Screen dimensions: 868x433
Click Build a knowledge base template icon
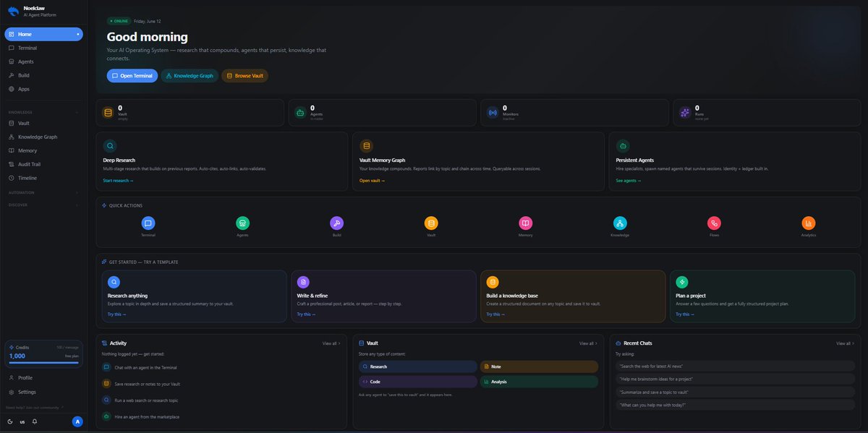[x=493, y=282]
